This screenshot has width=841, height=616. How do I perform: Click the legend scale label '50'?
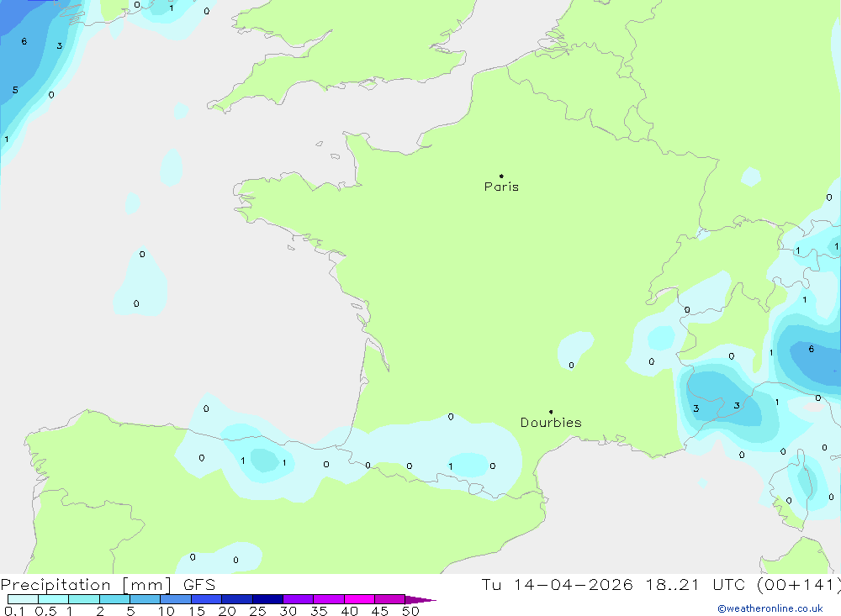pyautogui.click(x=410, y=611)
